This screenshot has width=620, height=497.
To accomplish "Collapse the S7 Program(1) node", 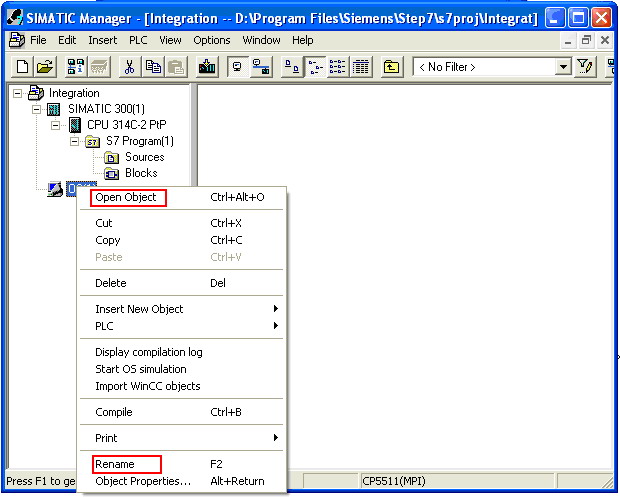I will [74, 141].
